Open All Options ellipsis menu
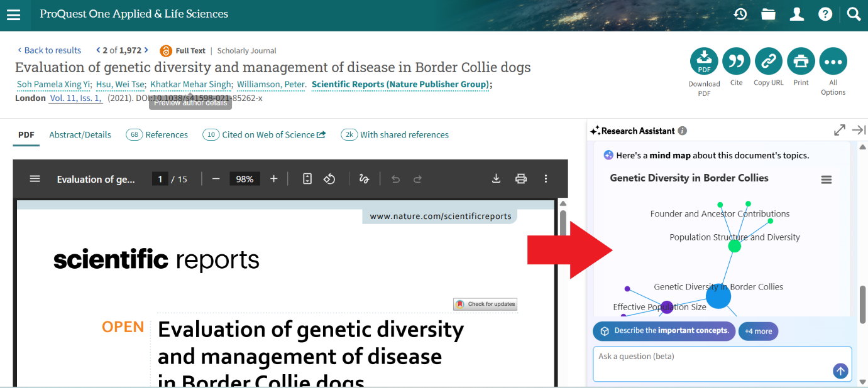 833,62
